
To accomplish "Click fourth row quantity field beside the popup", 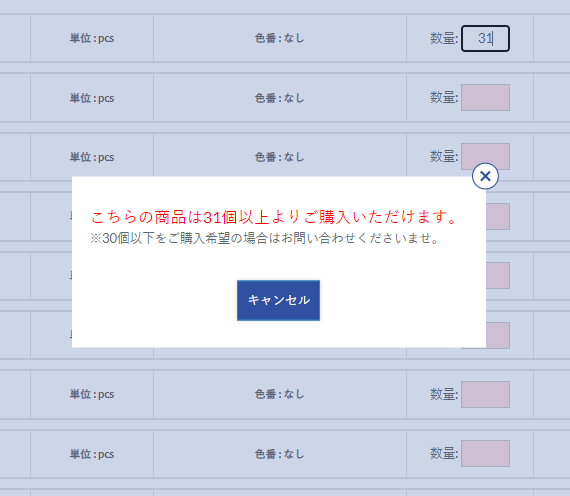I will (x=498, y=216).
